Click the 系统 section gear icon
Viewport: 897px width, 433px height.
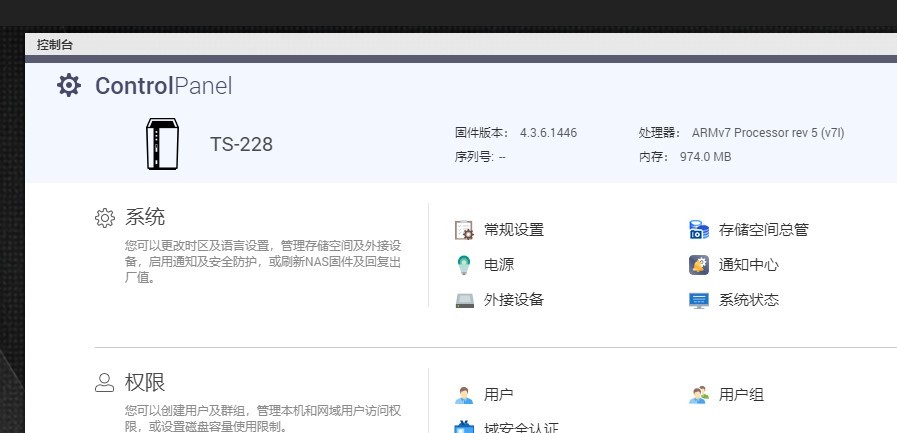(105, 218)
